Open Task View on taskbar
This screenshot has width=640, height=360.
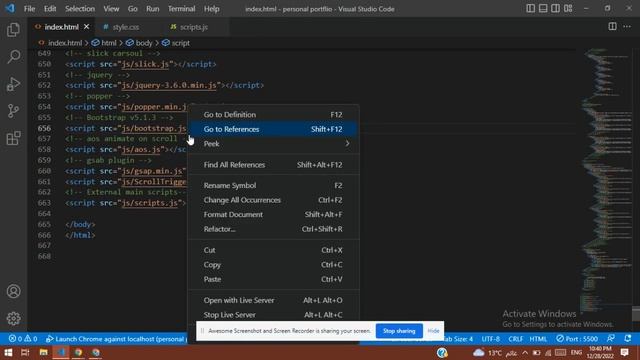(25, 352)
